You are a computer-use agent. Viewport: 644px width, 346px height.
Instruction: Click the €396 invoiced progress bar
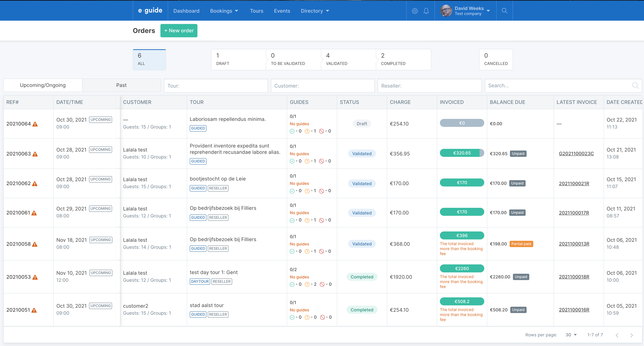pyautogui.click(x=462, y=235)
